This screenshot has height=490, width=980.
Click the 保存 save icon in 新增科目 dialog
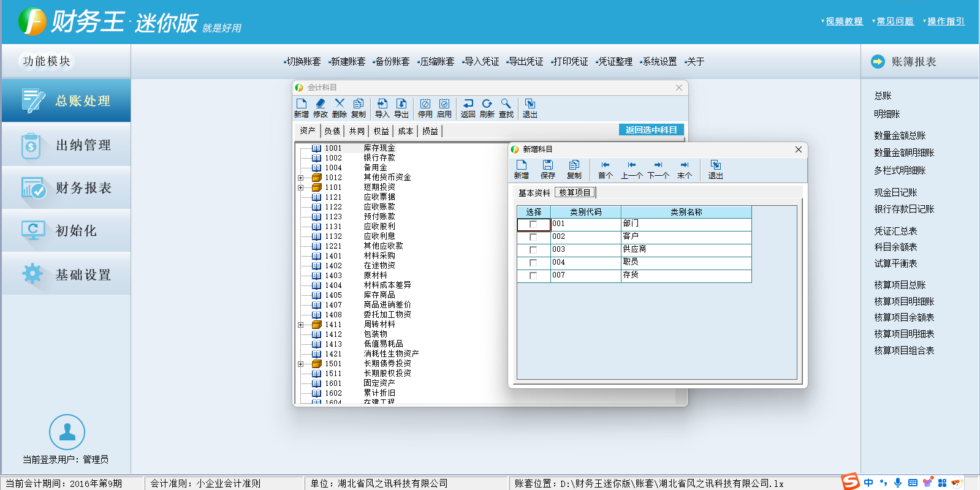click(x=548, y=169)
